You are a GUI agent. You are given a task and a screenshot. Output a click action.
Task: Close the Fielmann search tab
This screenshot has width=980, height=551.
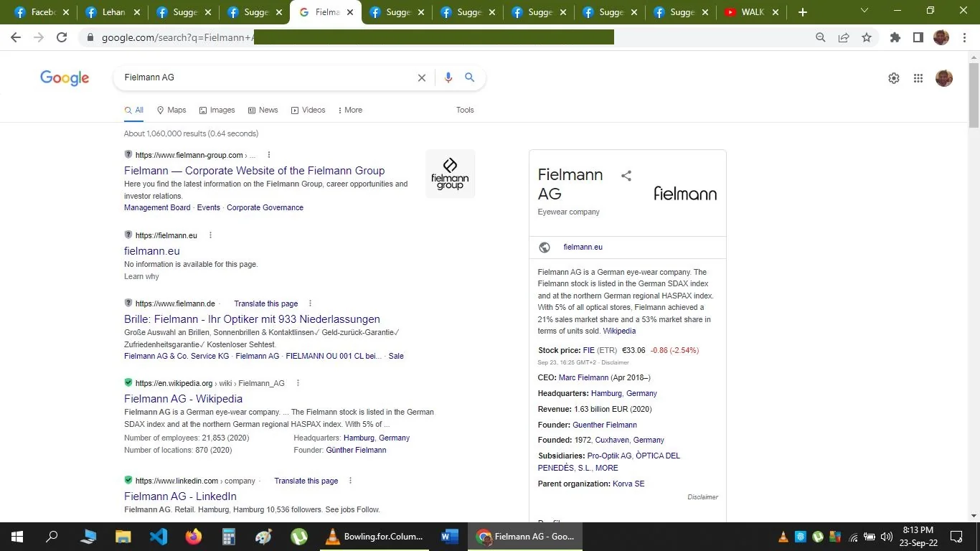coord(350,12)
